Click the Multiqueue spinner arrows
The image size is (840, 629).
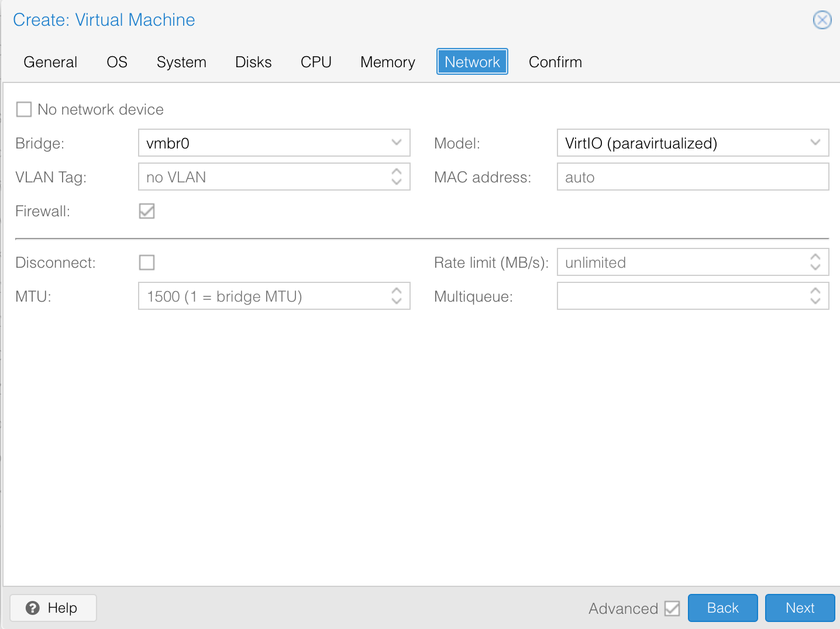click(815, 296)
